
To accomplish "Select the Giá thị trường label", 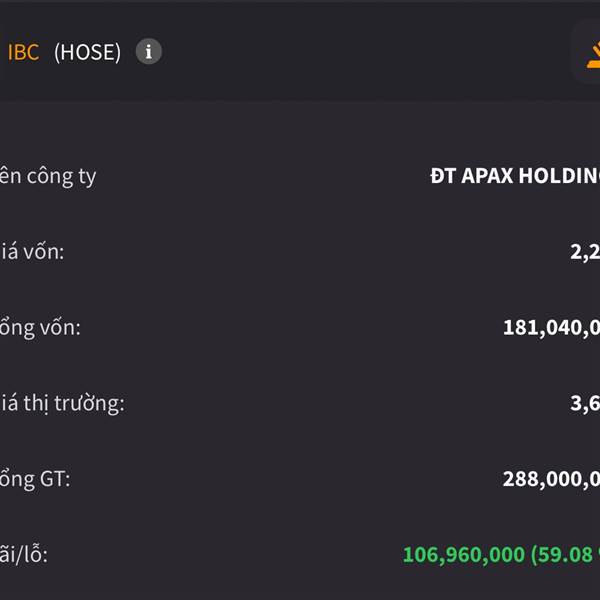I will point(62,404).
